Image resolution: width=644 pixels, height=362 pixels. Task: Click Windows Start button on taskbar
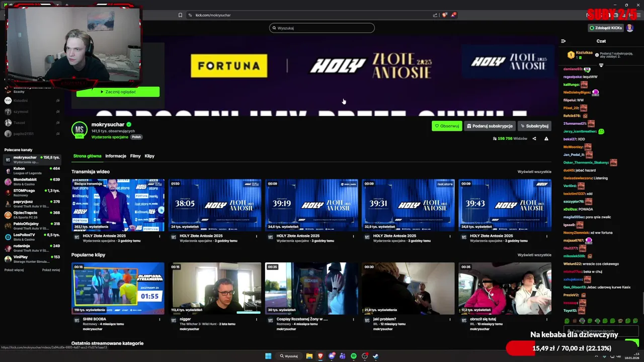point(268,356)
